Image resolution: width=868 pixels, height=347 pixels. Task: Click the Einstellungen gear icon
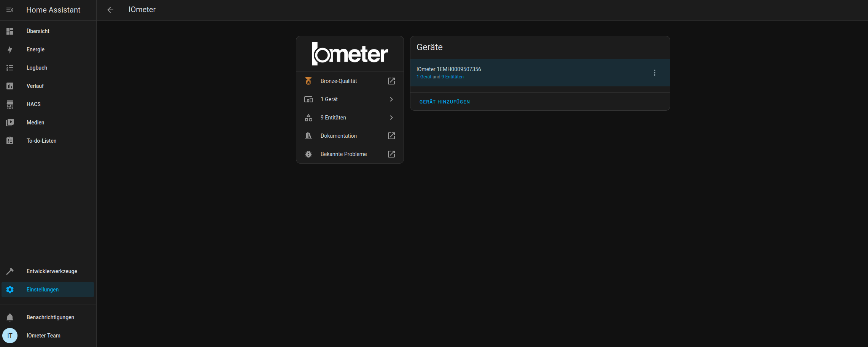point(10,290)
